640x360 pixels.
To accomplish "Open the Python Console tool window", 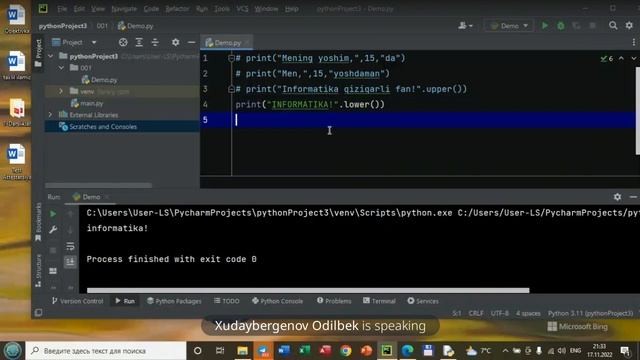I will point(278,301).
